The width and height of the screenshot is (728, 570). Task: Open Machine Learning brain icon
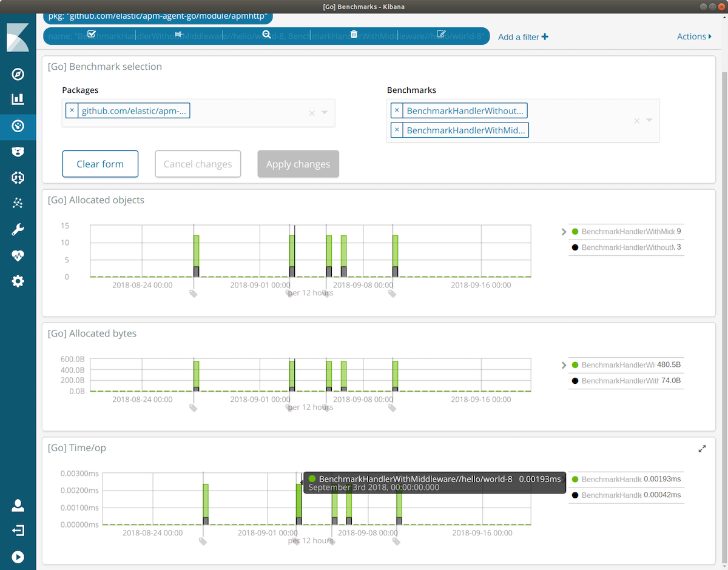point(18,177)
